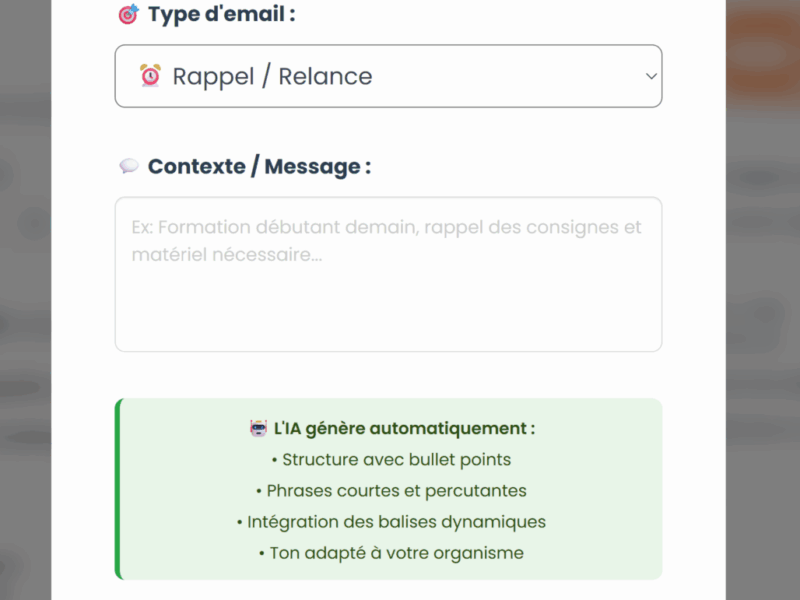Open the Type d'email dropdown

[388, 76]
